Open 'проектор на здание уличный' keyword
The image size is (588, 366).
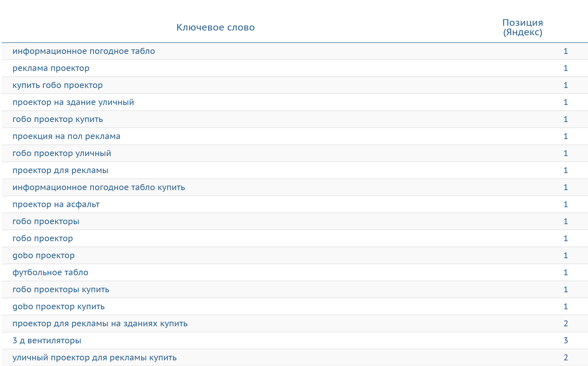[x=73, y=102]
